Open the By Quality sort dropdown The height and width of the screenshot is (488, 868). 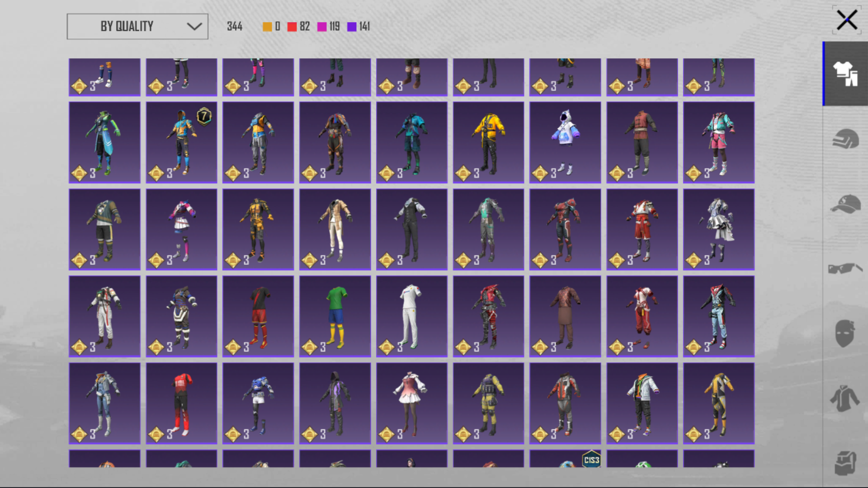tap(137, 26)
